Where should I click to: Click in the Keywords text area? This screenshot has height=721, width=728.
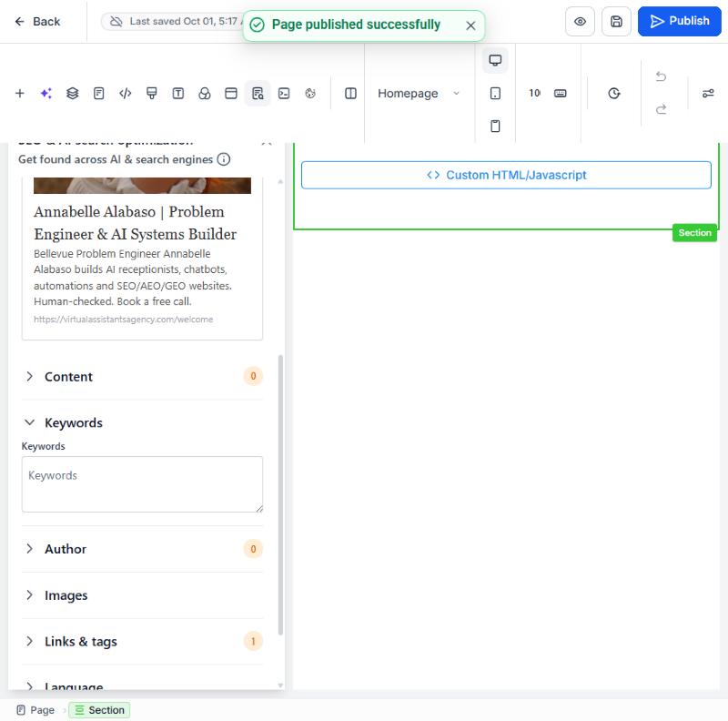pyautogui.click(x=142, y=484)
